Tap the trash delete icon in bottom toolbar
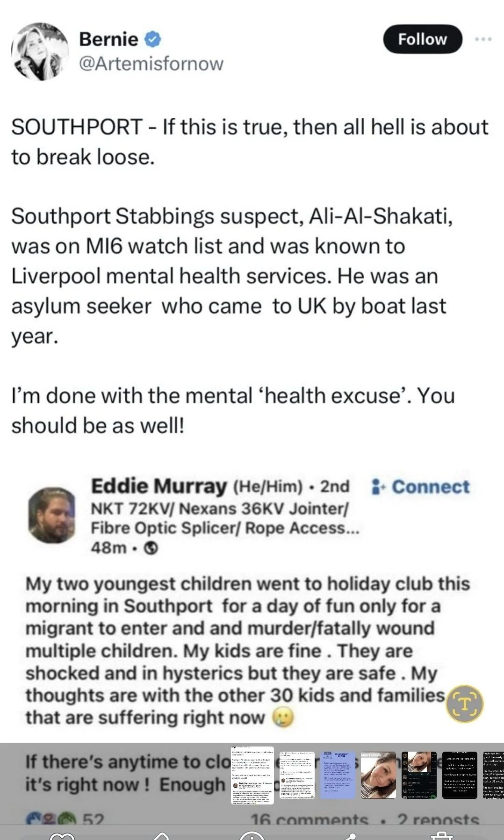This screenshot has width=504, height=840. 441,835
